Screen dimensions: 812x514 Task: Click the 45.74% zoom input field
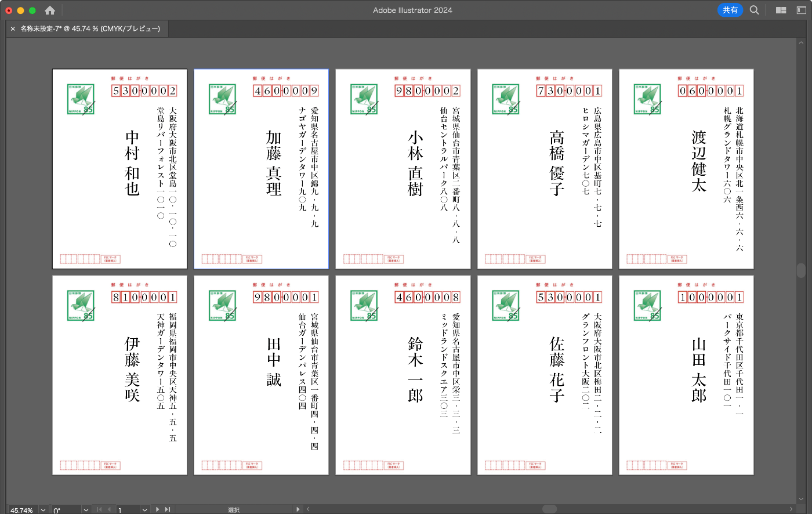coord(22,510)
